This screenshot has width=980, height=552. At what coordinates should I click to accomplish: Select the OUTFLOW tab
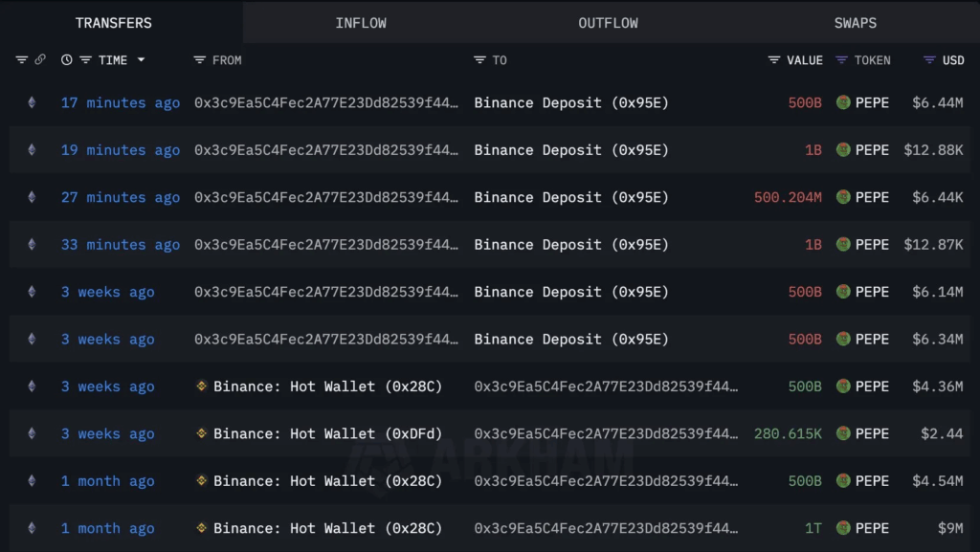608,22
